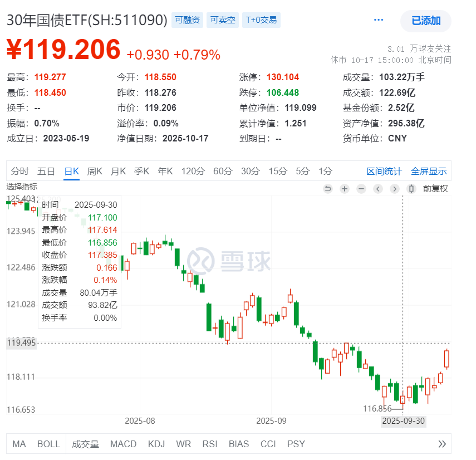Shift chart right with next arrow
The height and width of the screenshot is (460, 476).
point(394,189)
